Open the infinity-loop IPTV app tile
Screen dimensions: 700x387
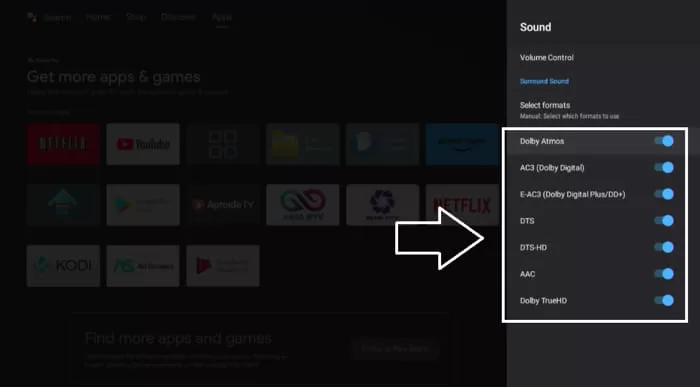pos(303,205)
